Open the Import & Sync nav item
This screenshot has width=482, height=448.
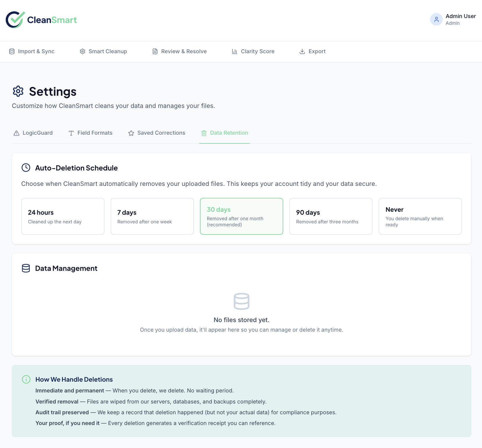pos(32,51)
